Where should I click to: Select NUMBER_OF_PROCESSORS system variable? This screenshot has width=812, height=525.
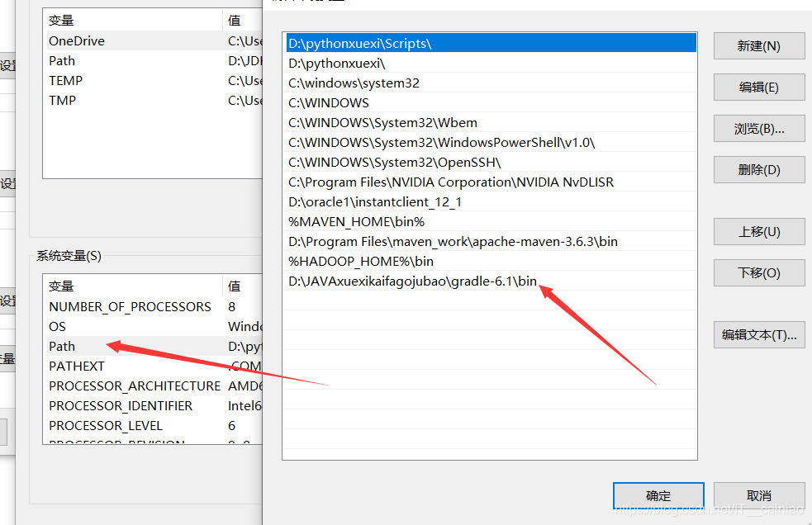tap(154, 306)
